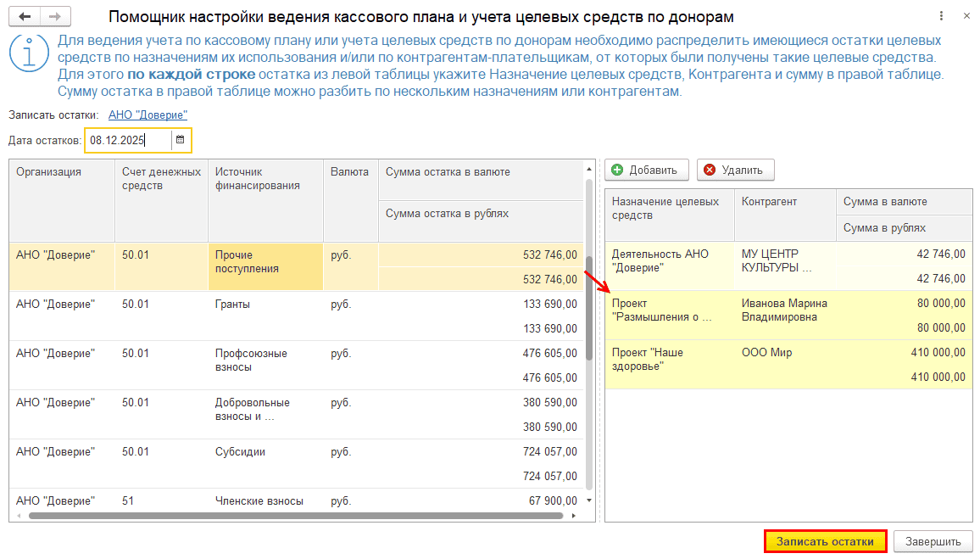Click into the Дата остатков date field
Screen dimensions: 980x559
[129, 140]
